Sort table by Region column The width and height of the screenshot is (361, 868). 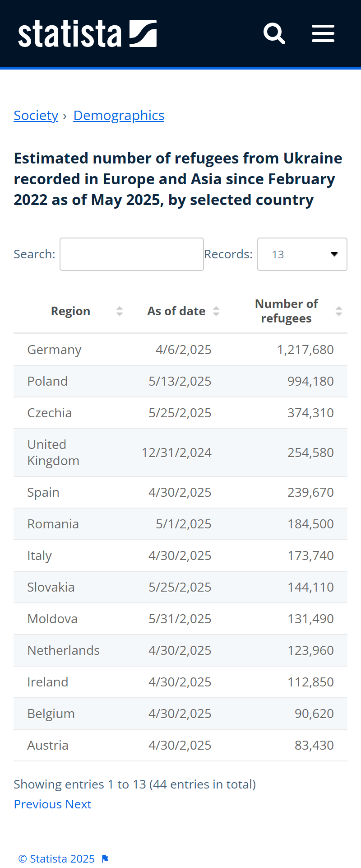pyautogui.click(x=119, y=311)
